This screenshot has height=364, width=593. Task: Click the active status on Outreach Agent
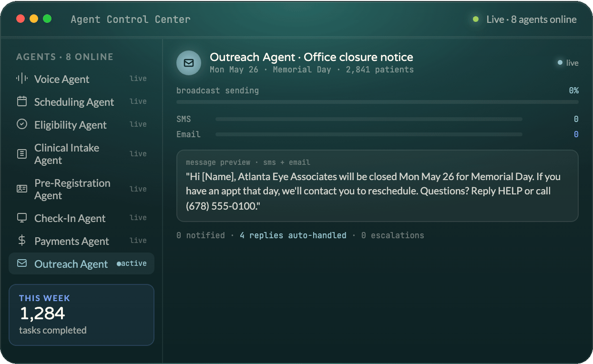(x=132, y=263)
